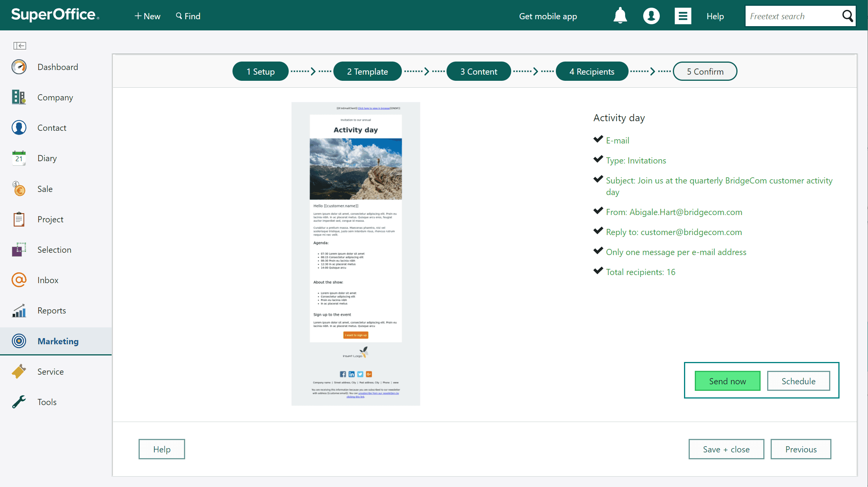Expand the 1 Setup step
This screenshot has height=487, width=868.
[260, 71]
